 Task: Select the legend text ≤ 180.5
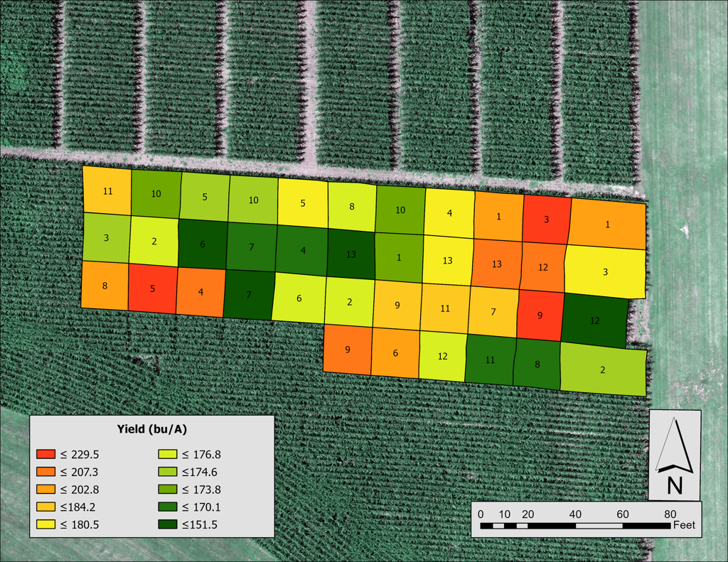click(80, 525)
